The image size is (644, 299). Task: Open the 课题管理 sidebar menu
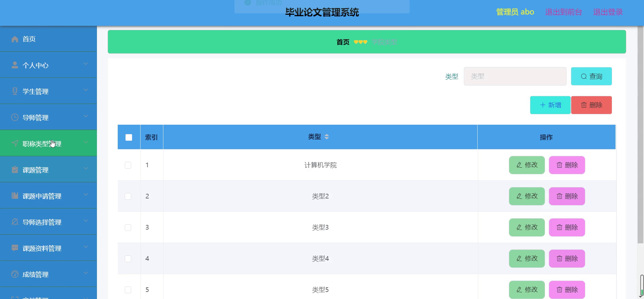tap(48, 170)
